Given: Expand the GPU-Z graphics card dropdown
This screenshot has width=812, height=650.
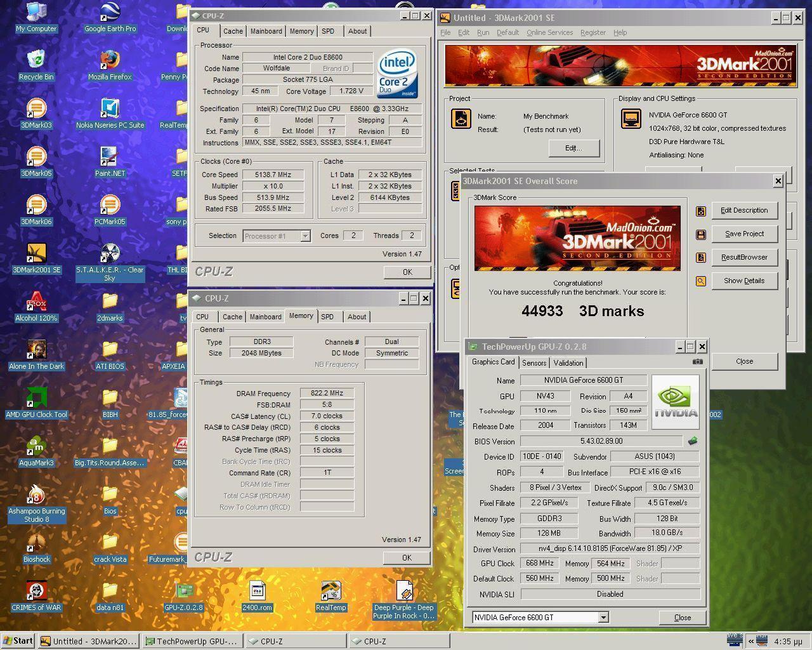Looking at the screenshot, I should pyautogui.click(x=603, y=617).
